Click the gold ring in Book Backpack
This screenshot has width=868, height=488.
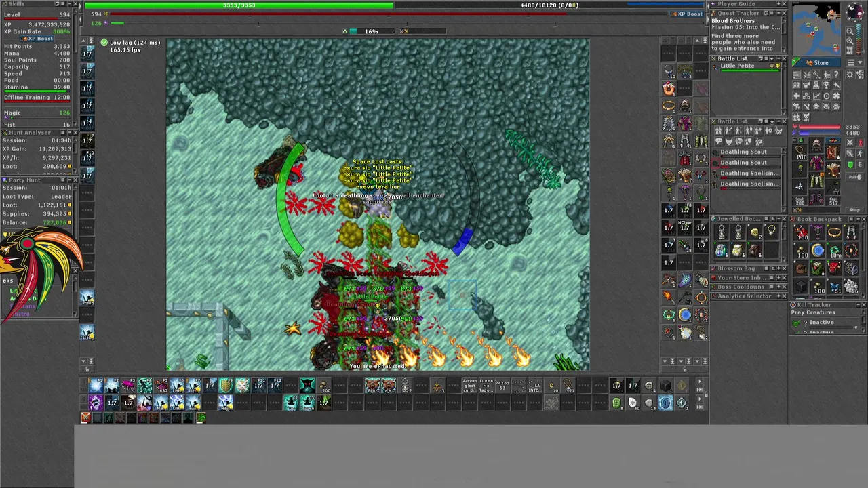coord(834,232)
